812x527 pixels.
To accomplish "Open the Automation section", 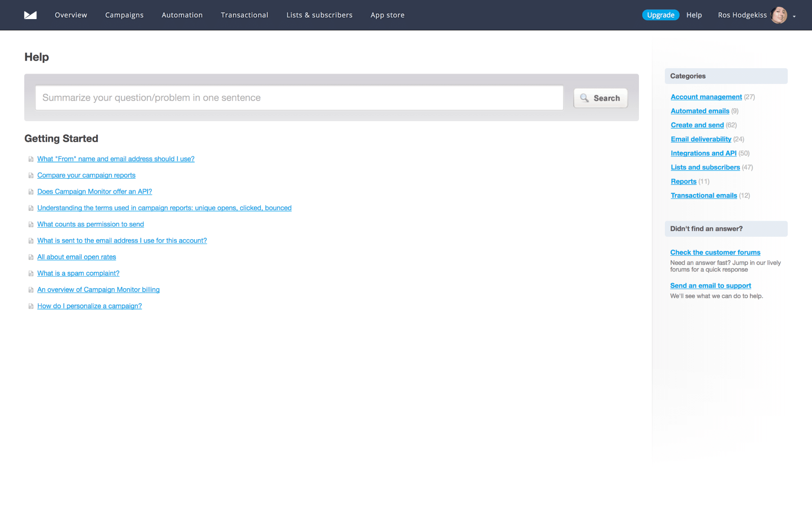I will tap(182, 15).
